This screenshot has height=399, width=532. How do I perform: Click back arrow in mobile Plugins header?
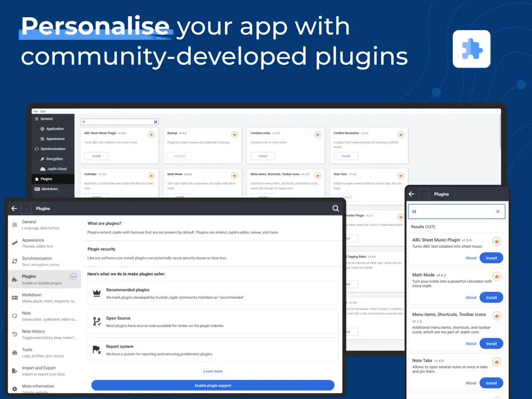click(411, 195)
